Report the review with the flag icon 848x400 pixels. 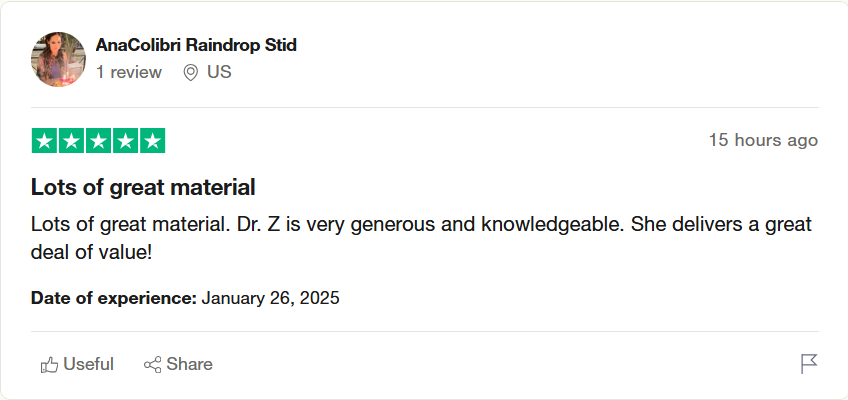pos(809,364)
